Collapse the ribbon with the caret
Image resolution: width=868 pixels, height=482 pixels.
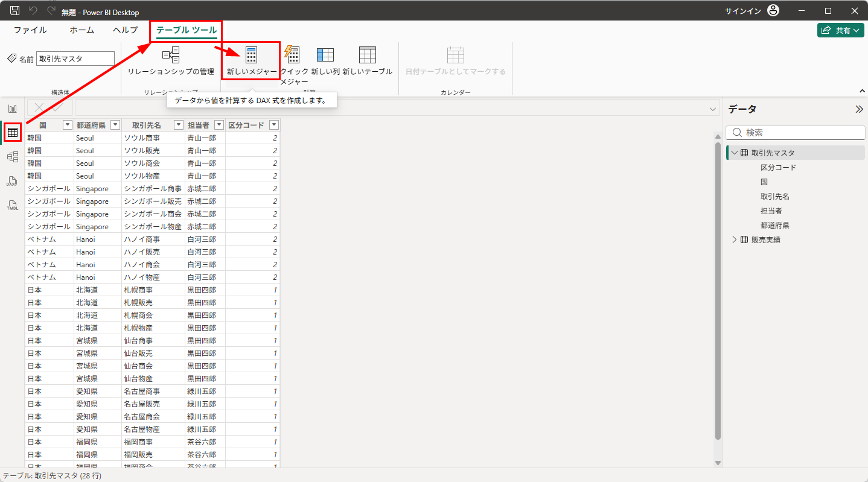click(x=862, y=91)
